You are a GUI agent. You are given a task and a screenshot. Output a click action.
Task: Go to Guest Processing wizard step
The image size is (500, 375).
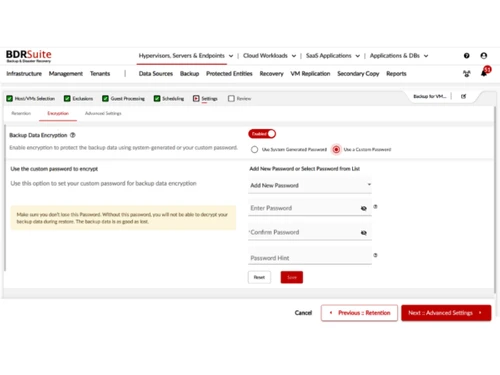click(x=124, y=99)
